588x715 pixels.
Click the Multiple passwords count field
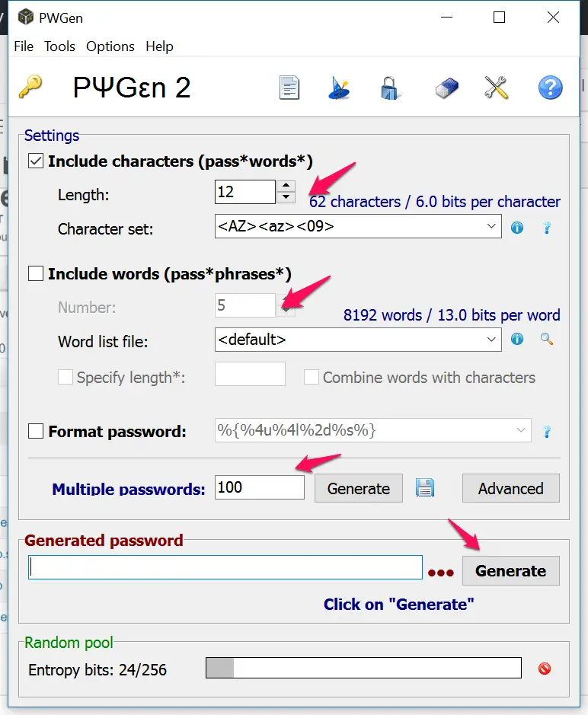(x=259, y=487)
